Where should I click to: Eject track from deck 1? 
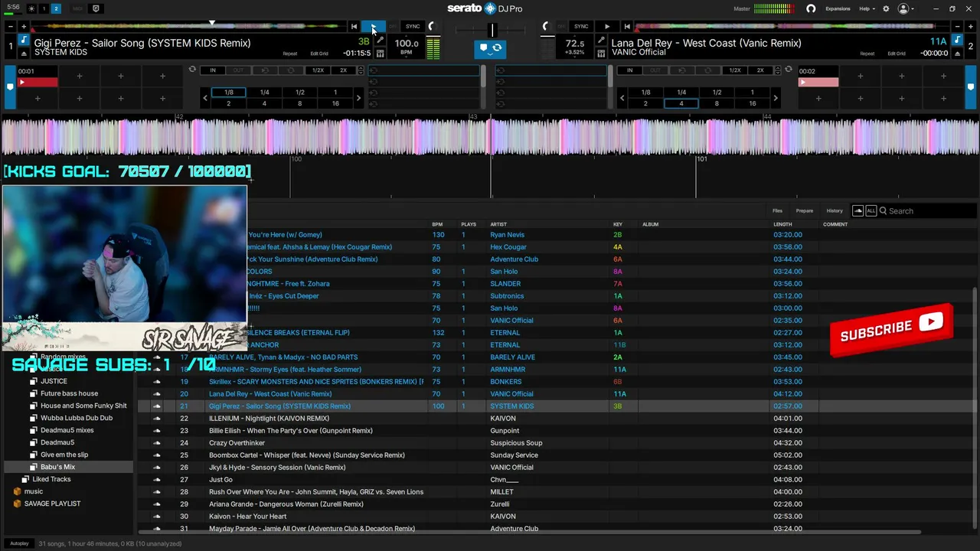[24, 54]
